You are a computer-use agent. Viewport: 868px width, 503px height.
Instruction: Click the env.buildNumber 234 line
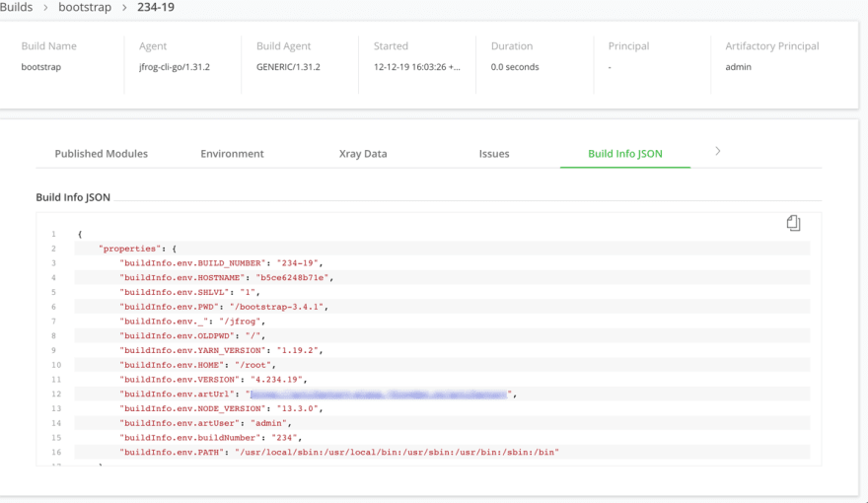coord(442,437)
